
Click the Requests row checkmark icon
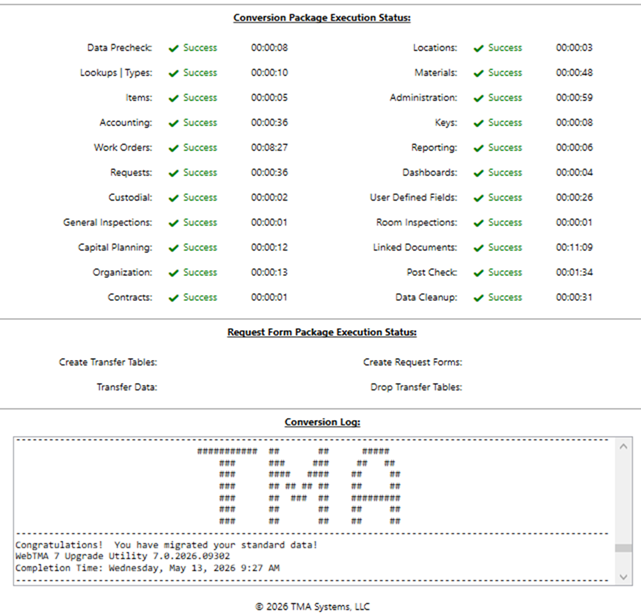[x=174, y=173]
